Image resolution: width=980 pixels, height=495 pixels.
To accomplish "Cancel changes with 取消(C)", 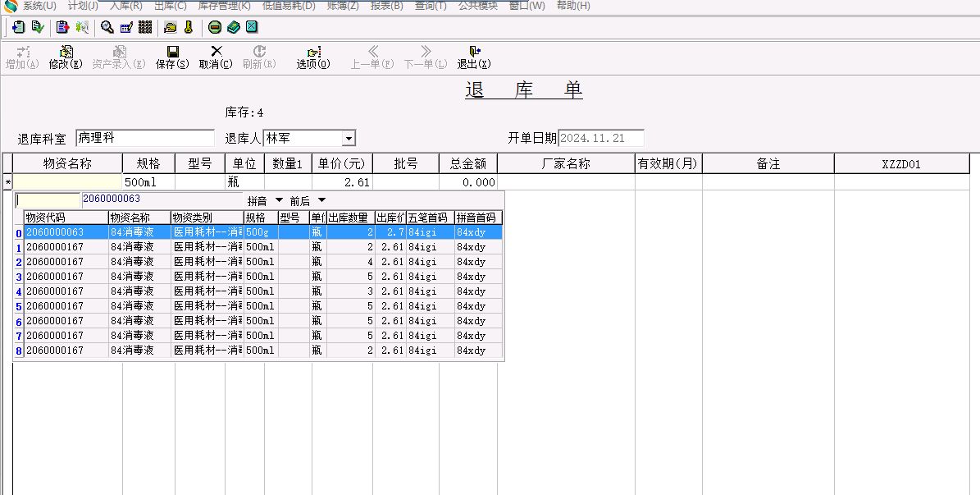I will [x=216, y=57].
